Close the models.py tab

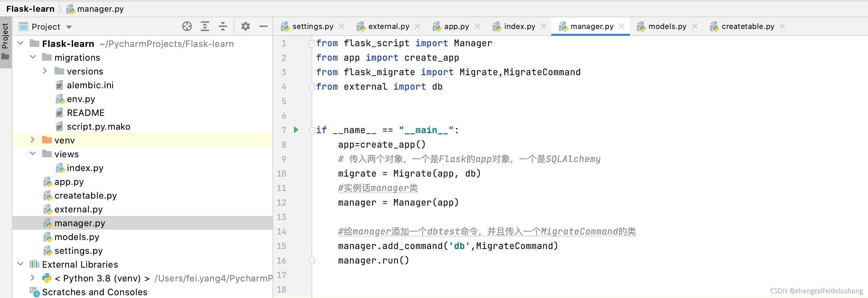pyautogui.click(x=695, y=27)
